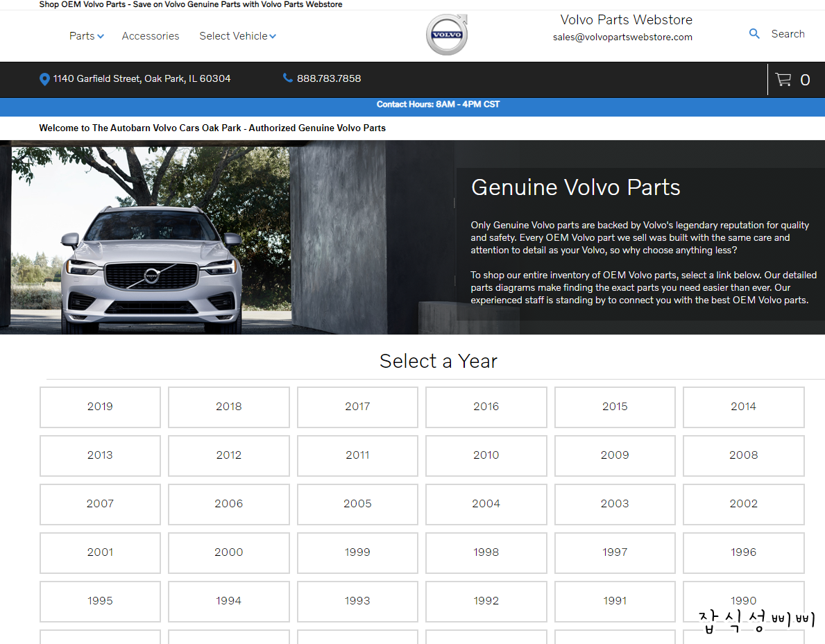
Task: Pick model year 2006
Action: tap(229, 504)
